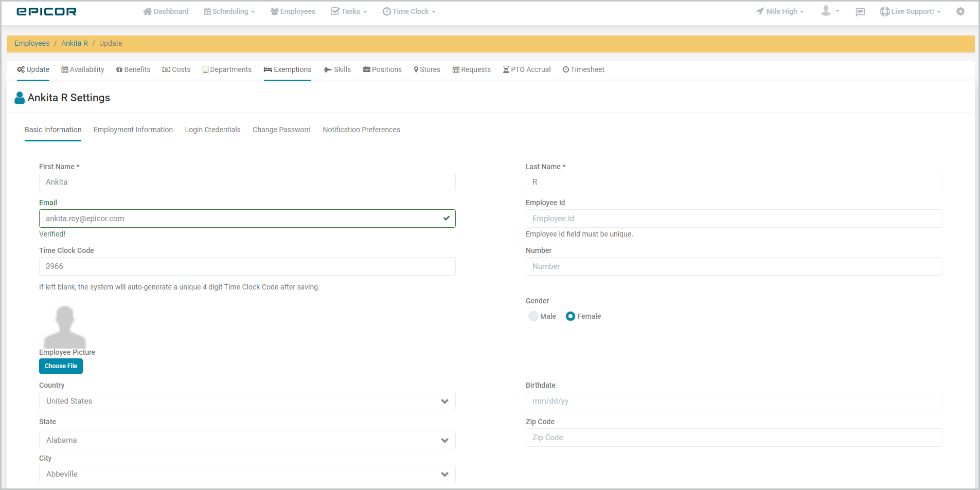Viewport: 980px width, 490px height.
Task: Click the Requests calendar icon
Action: (x=456, y=69)
